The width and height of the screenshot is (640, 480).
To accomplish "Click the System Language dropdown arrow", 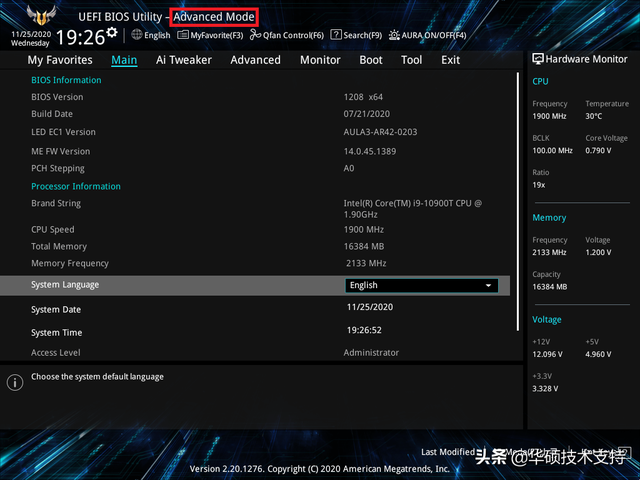I will 488,286.
